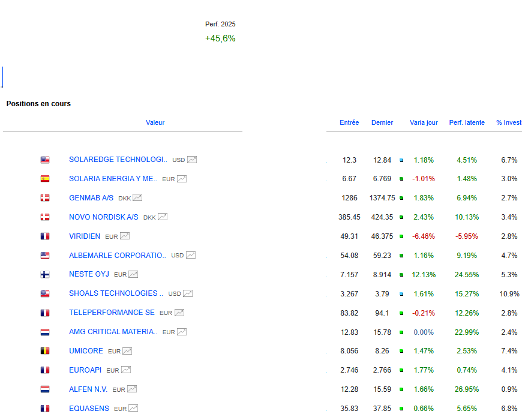Open the ALFEN N.V. stock link
522x420 pixels.
[88, 389]
